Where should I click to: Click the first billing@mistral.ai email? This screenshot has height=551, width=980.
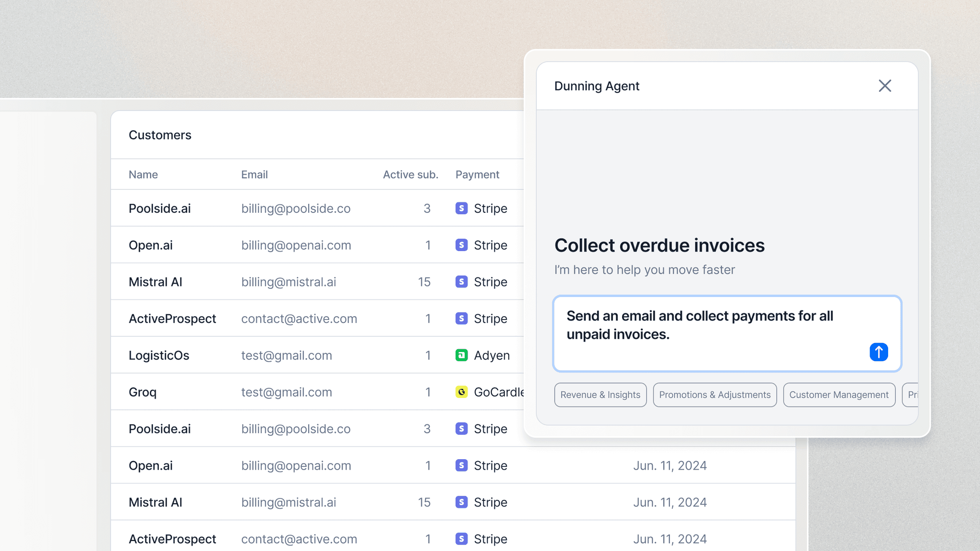tap(289, 282)
